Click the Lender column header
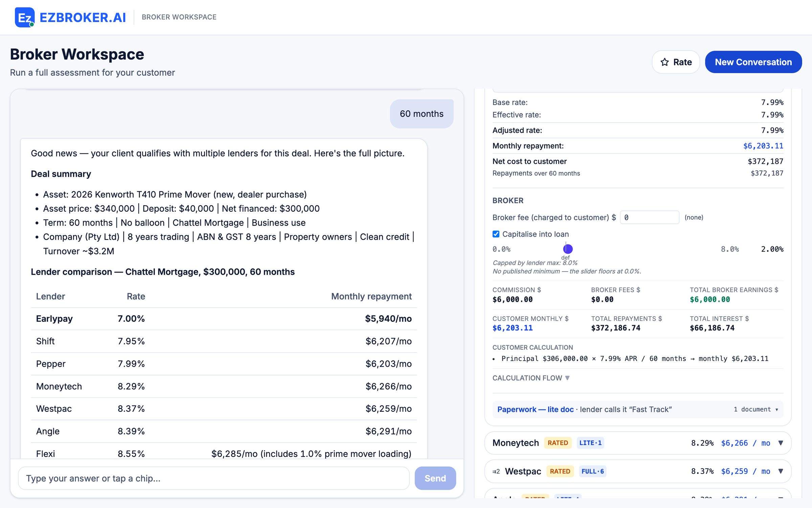This screenshot has width=812, height=508. pos(50,296)
